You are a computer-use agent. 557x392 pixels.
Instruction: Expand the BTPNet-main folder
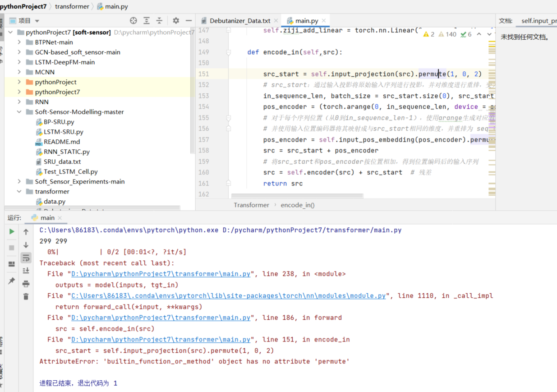click(x=19, y=42)
